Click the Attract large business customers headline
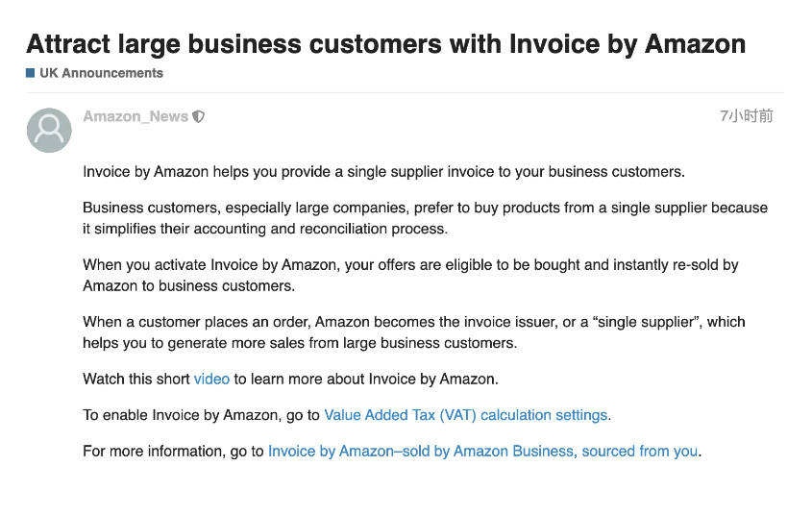Image resolution: width=812 pixels, height=515 pixels. tap(385, 43)
